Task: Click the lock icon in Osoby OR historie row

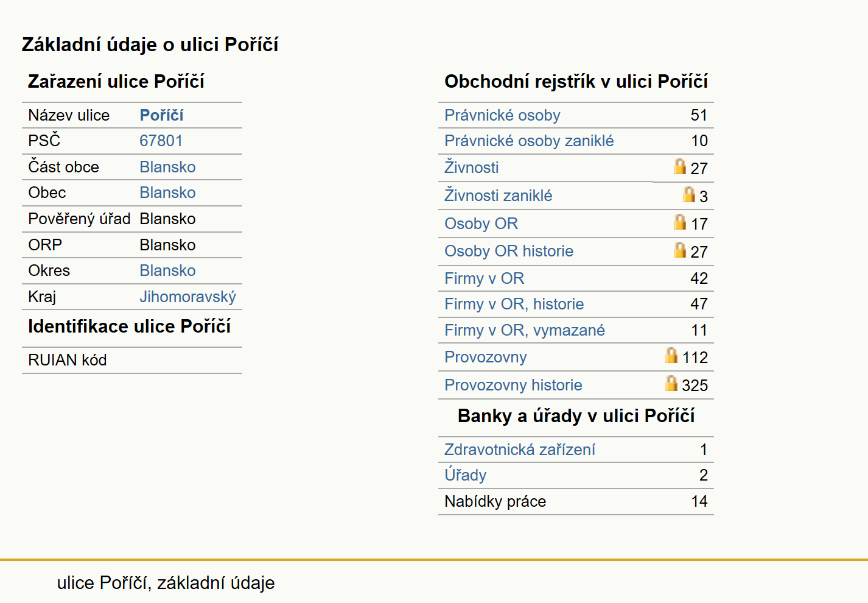Action: (680, 250)
